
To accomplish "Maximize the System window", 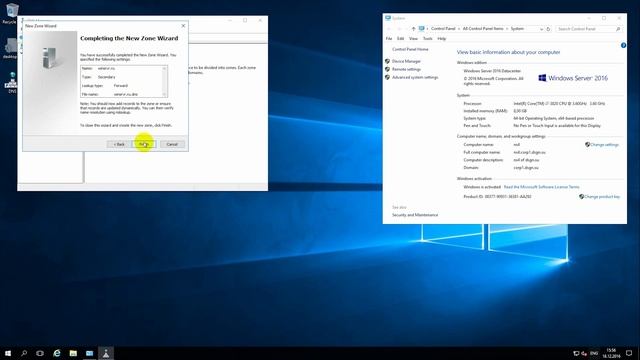I will click(x=604, y=18).
